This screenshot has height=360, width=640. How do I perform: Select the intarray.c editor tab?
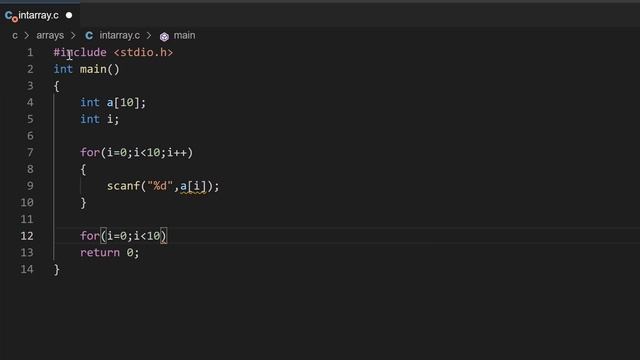[x=40, y=16]
